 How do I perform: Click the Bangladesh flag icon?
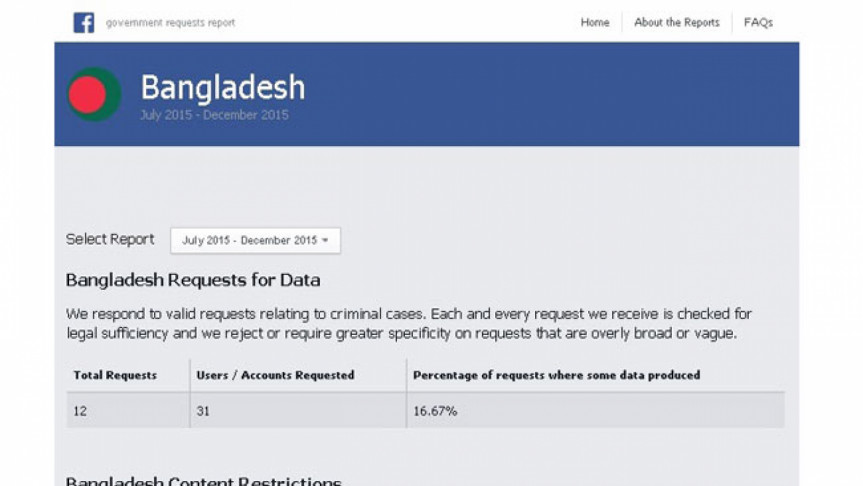click(x=94, y=94)
